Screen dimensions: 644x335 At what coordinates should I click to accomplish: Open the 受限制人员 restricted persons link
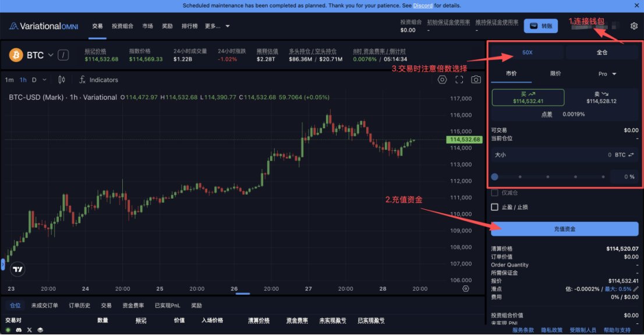[x=583, y=330]
